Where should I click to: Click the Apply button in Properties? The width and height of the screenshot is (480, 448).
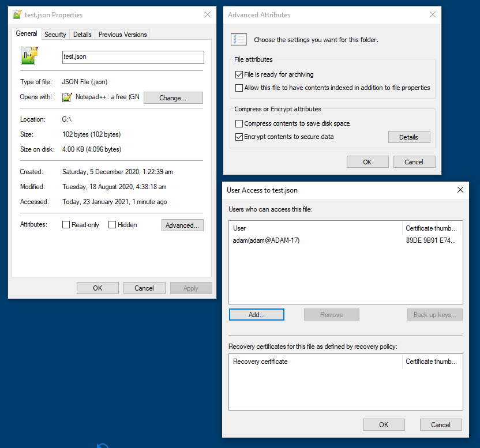tap(191, 288)
